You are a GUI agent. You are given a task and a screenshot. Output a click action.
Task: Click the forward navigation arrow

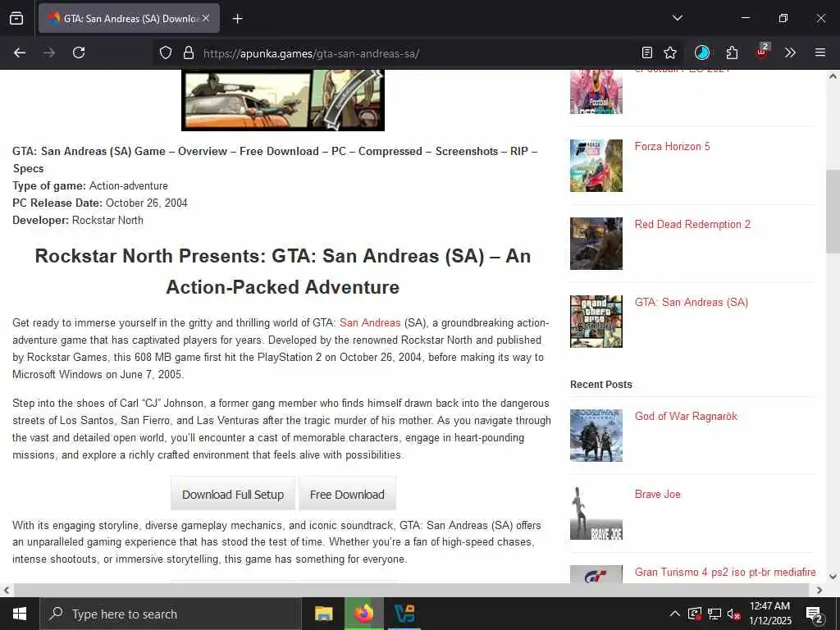point(49,52)
